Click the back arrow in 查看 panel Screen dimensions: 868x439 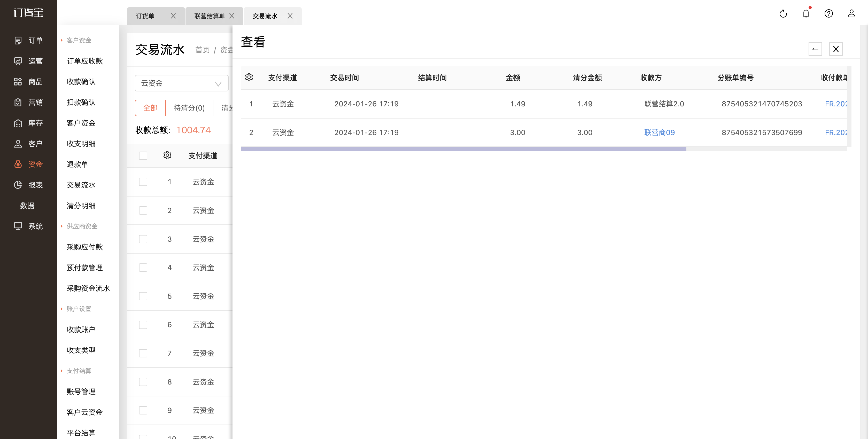point(815,49)
